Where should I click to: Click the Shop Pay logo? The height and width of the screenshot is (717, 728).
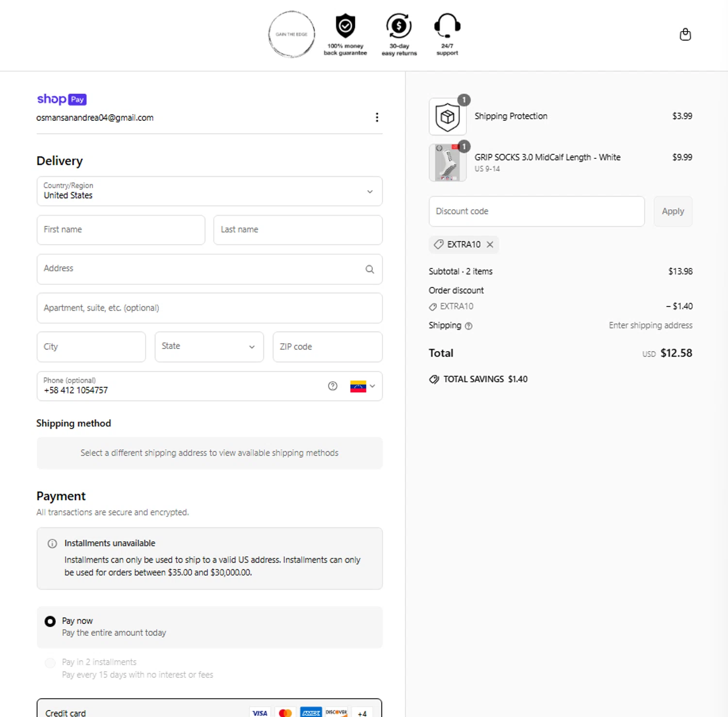pyautogui.click(x=62, y=99)
